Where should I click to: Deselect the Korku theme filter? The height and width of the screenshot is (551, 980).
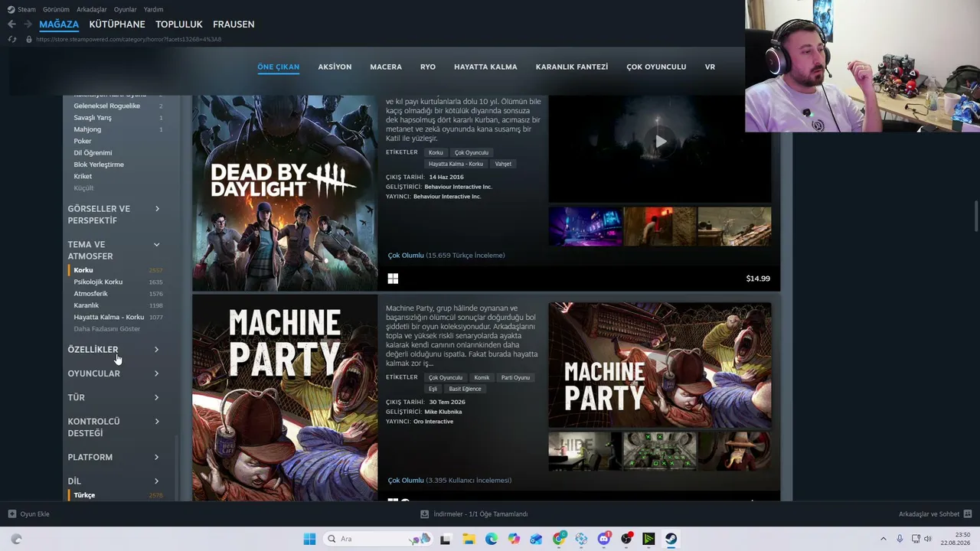(116, 270)
